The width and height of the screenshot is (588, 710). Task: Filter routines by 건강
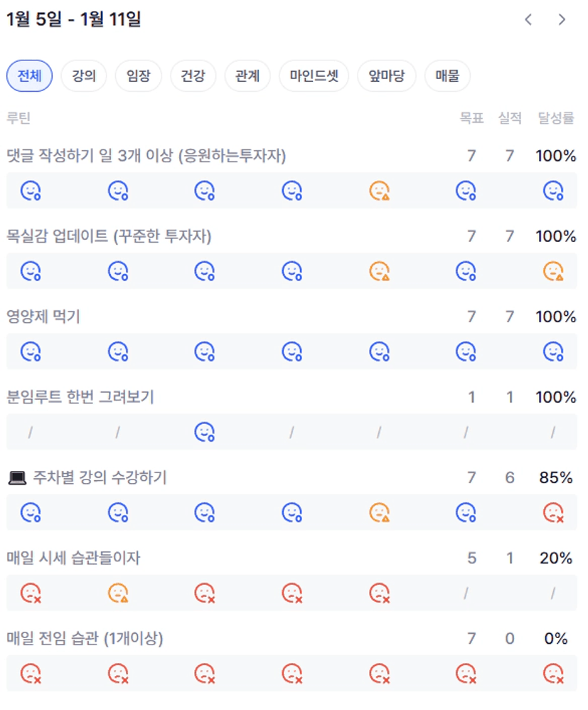pyautogui.click(x=193, y=76)
